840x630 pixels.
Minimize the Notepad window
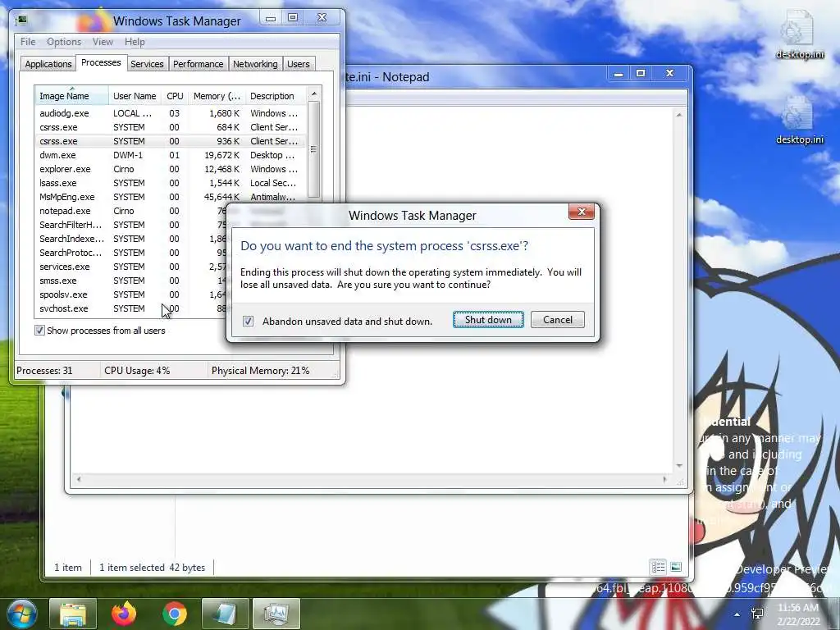tap(619, 73)
